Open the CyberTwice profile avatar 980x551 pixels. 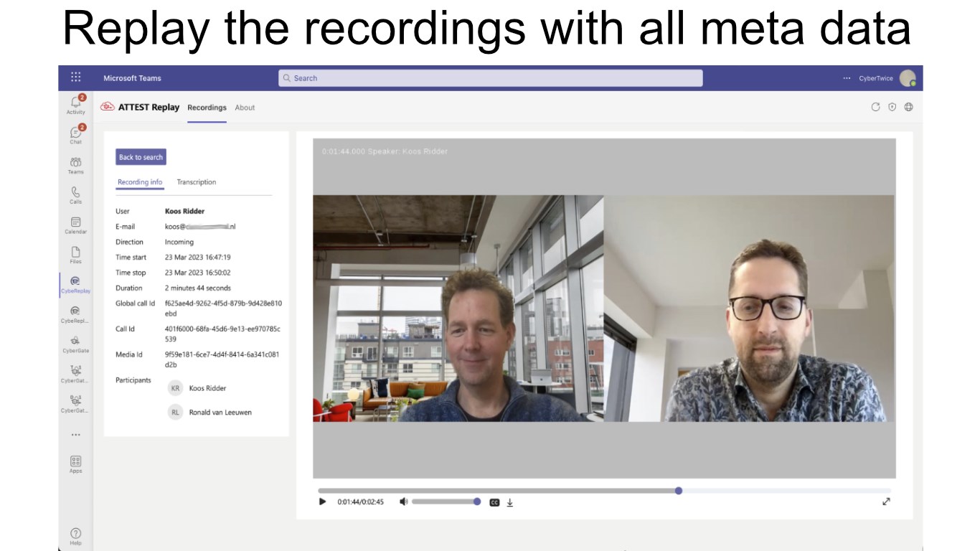coord(908,78)
